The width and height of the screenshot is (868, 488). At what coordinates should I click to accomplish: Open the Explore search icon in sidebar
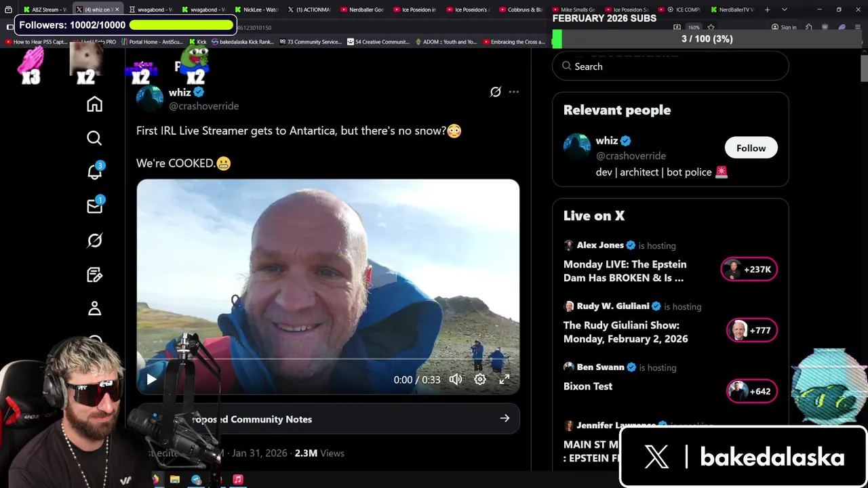(94, 138)
